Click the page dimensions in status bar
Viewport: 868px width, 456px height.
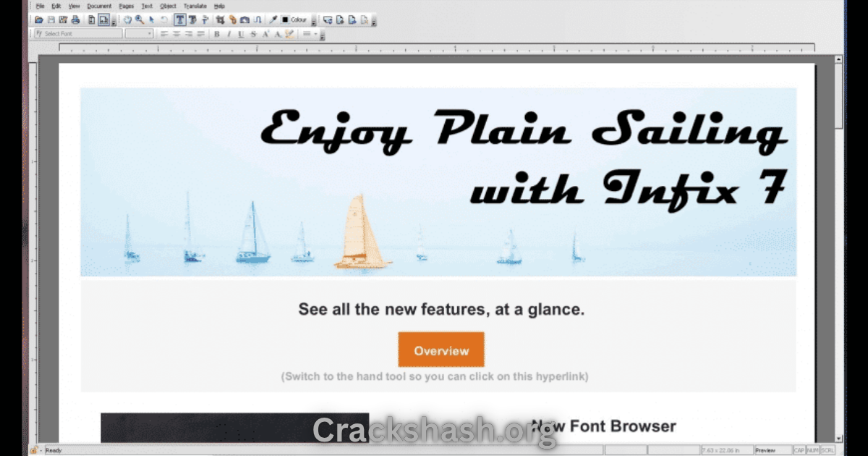pos(728,450)
